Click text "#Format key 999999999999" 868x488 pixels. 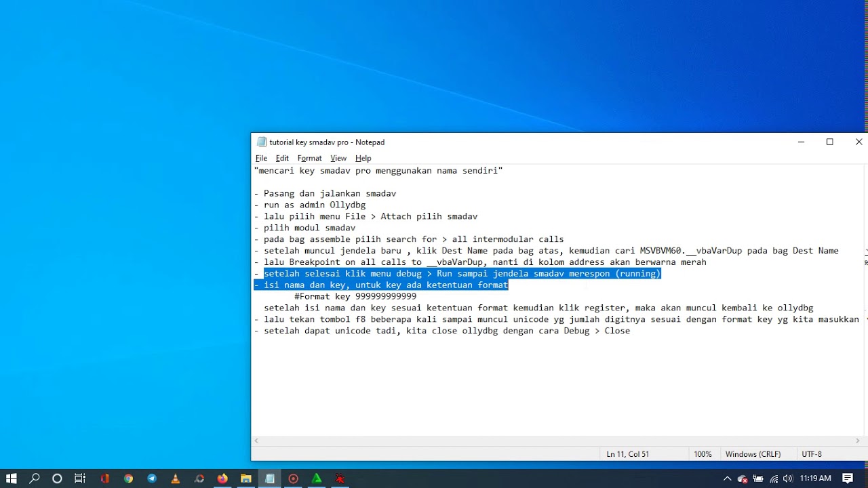click(x=355, y=297)
